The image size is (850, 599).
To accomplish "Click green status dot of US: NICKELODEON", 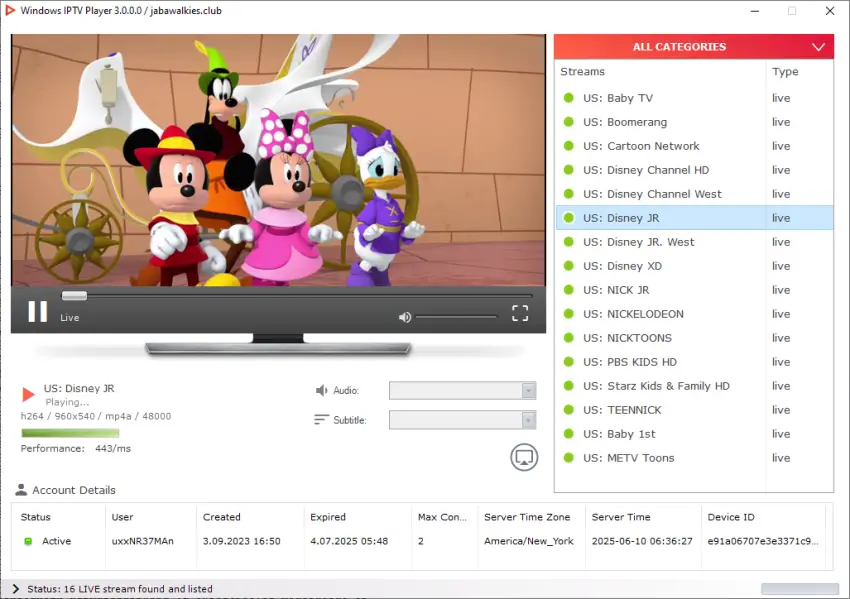I will click(569, 313).
